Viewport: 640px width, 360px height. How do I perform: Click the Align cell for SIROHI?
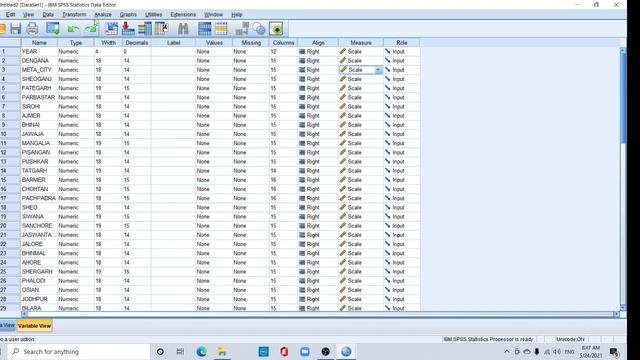(318, 107)
